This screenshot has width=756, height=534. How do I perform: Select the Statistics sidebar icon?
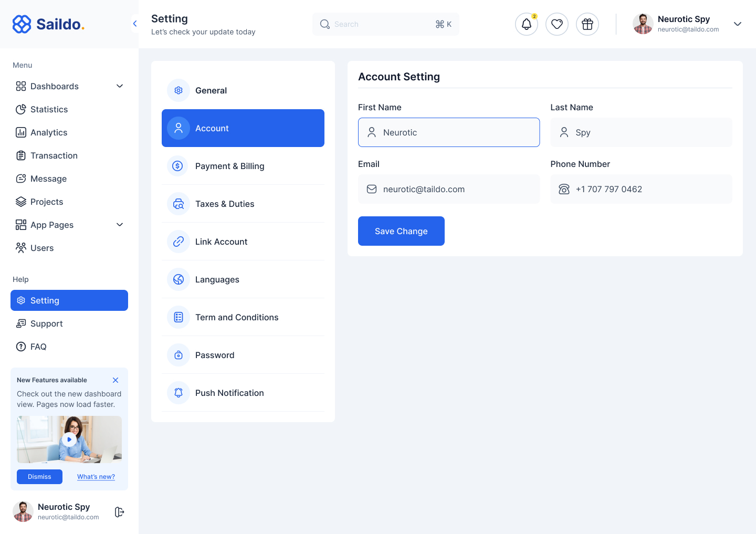pos(21,109)
